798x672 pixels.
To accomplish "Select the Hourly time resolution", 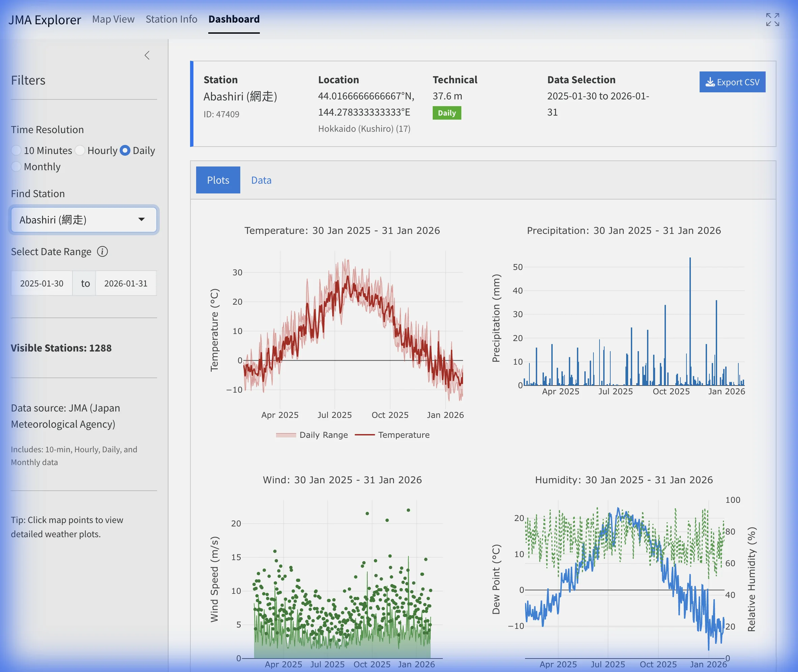I will coord(80,151).
